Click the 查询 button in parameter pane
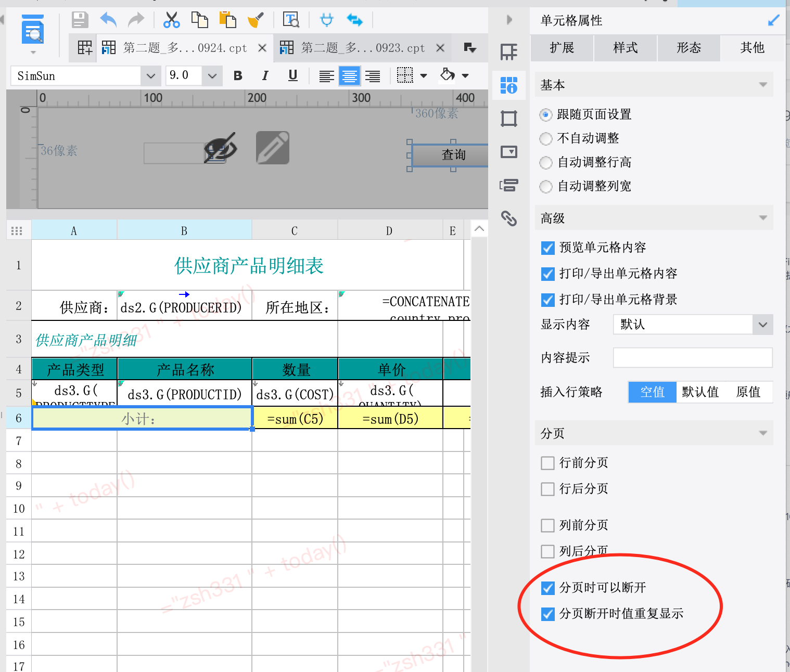Viewport: 790px width, 672px height. [x=452, y=155]
